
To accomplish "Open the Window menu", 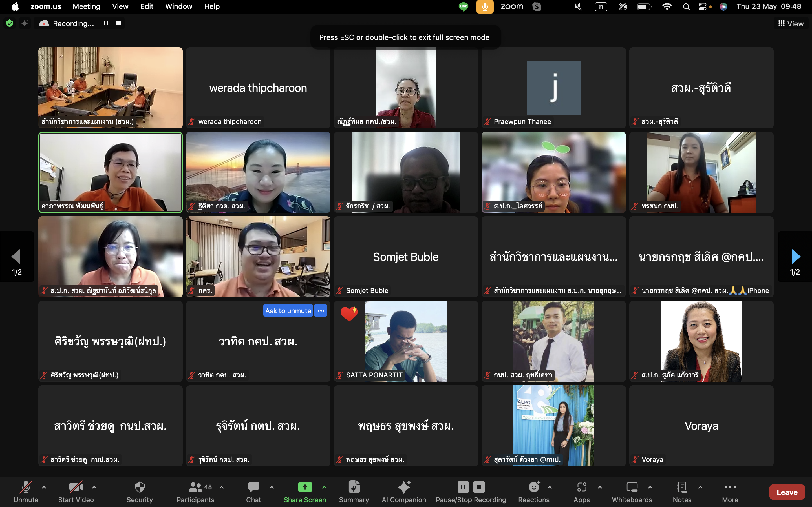I will click(178, 6).
